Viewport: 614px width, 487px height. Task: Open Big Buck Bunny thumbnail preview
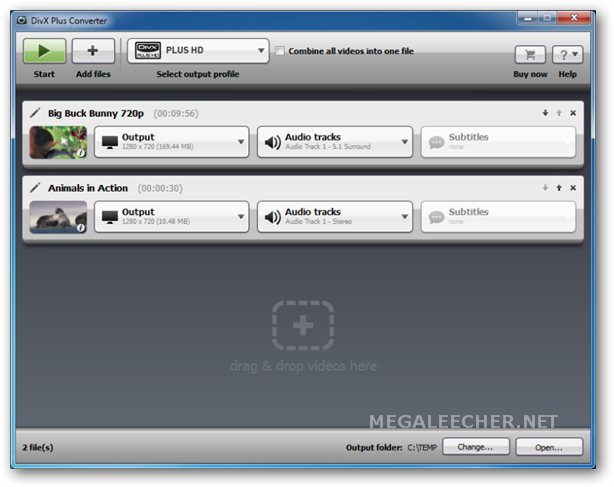pos(58,142)
